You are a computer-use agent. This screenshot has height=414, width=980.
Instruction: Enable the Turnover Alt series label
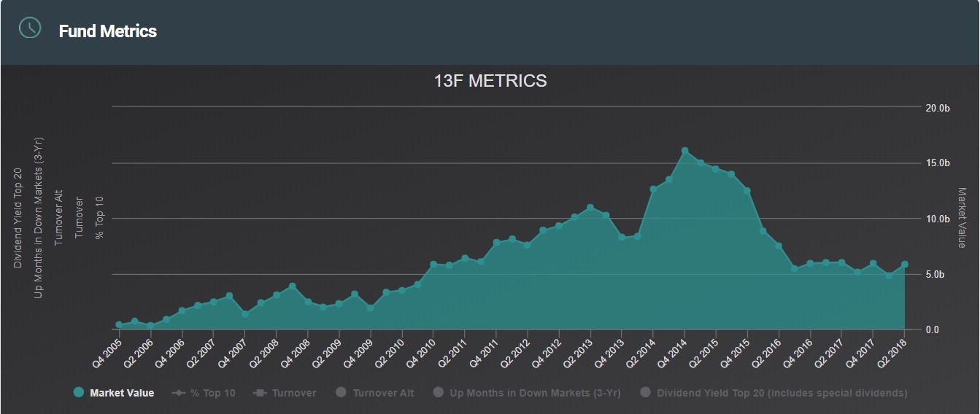(383, 393)
